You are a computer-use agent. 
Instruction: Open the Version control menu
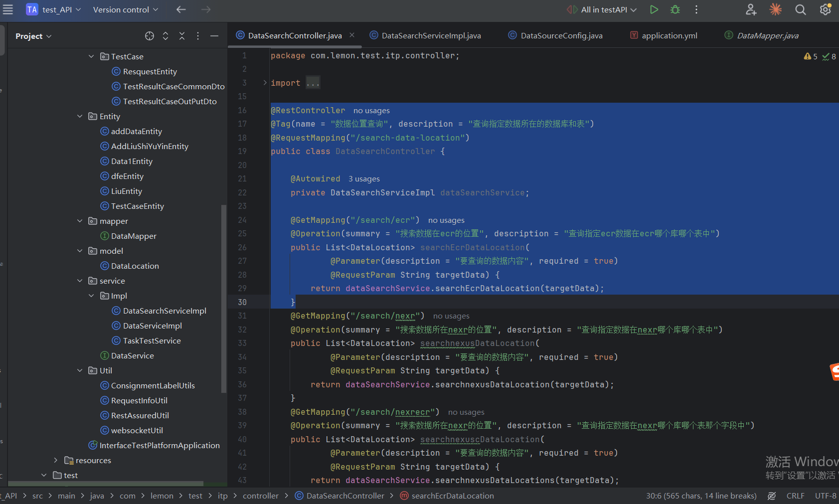pyautogui.click(x=126, y=9)
